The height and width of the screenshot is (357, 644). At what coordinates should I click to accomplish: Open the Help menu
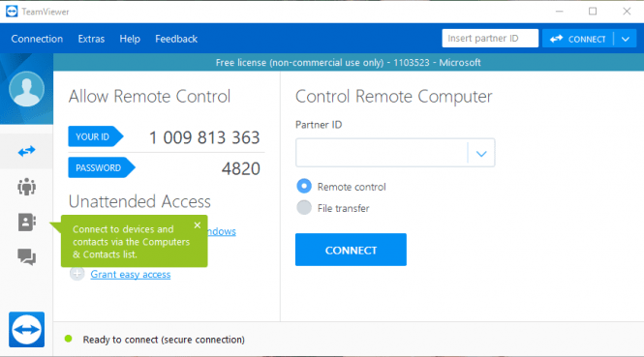click(x=130, y=39)
